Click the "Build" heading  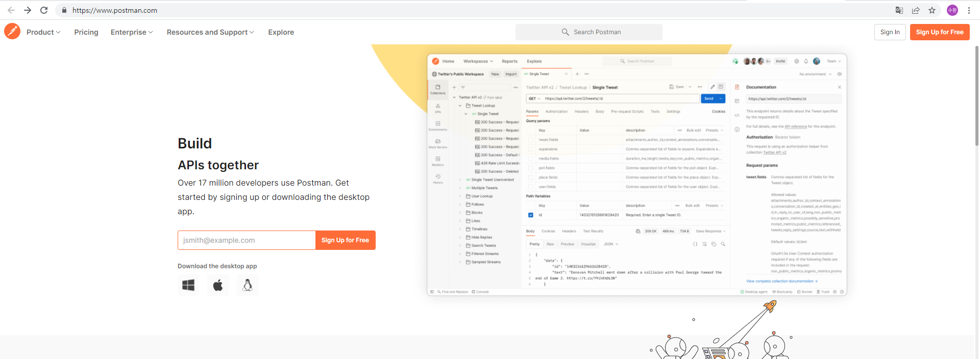coord(194,143)
